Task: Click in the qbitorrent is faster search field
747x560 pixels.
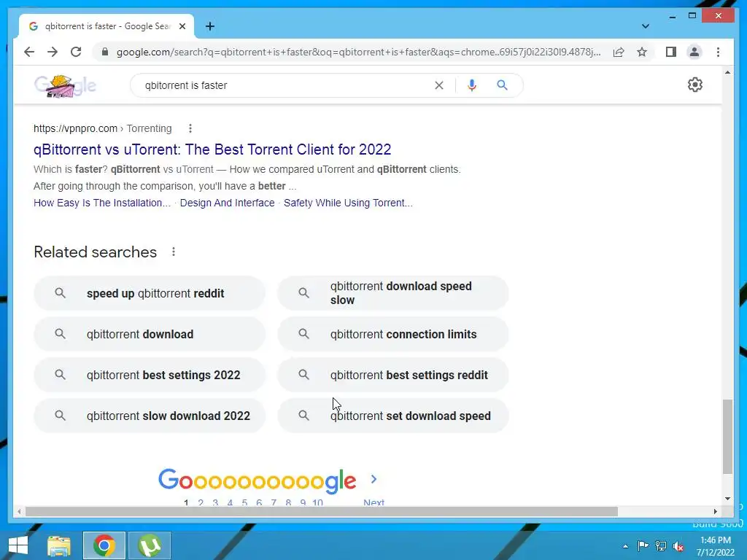Action: tap(286, 85)
